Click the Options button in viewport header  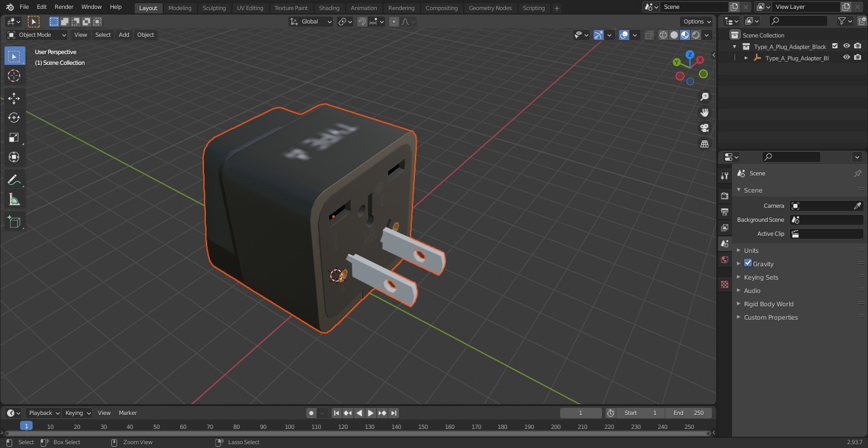698,22
